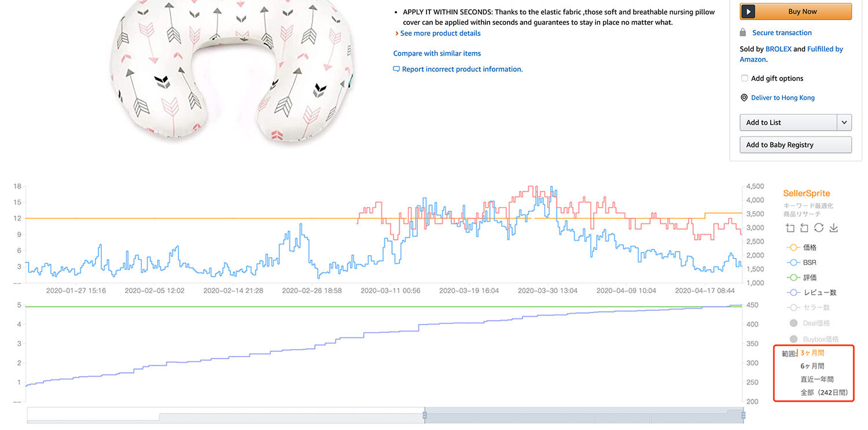Click the right handle of chart zoom slider

[x=743, y=415]
